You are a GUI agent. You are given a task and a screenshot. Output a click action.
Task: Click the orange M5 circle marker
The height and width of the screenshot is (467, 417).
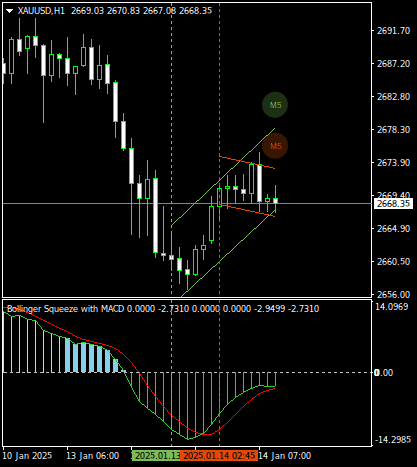click(x=275, y=146)
